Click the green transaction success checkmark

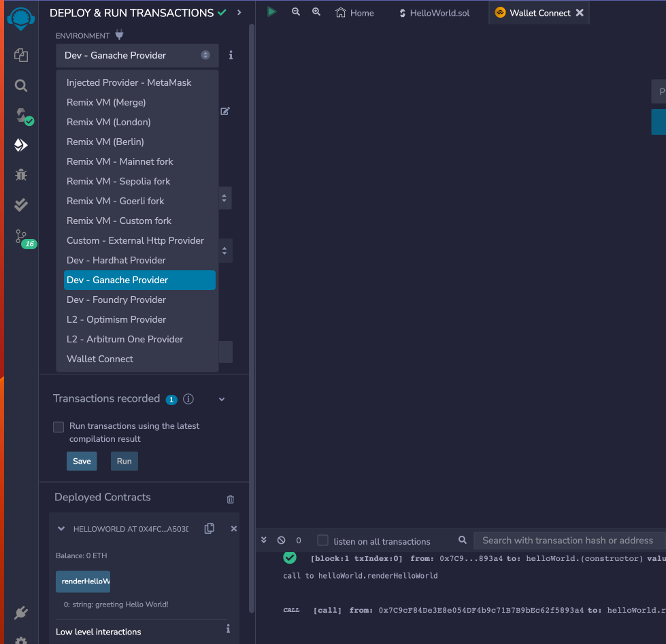coord(290,558)
